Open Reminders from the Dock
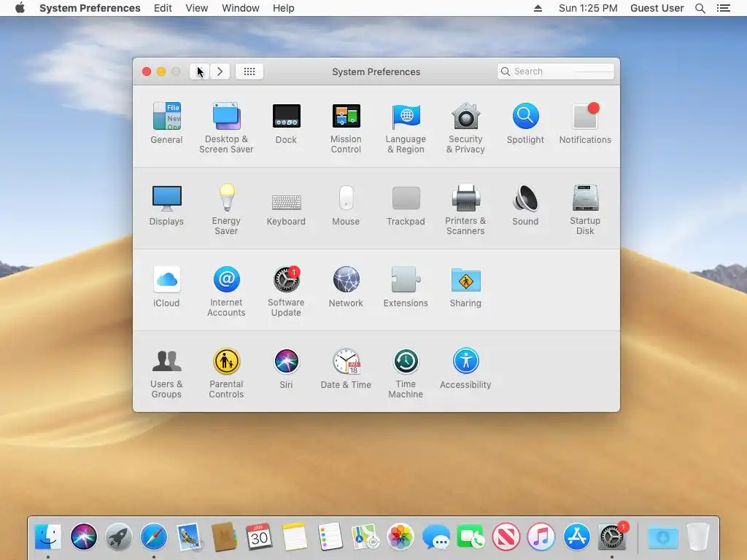Screen dimensions: 747x560 pos(330,536)
